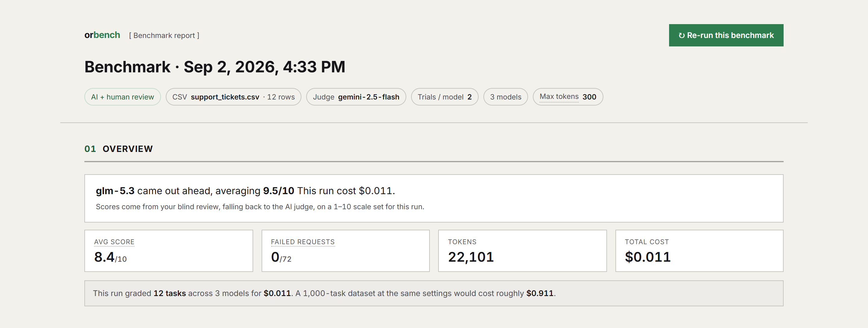Open the orbench logo link
868x328 pixels.
[x=102, y=35]
